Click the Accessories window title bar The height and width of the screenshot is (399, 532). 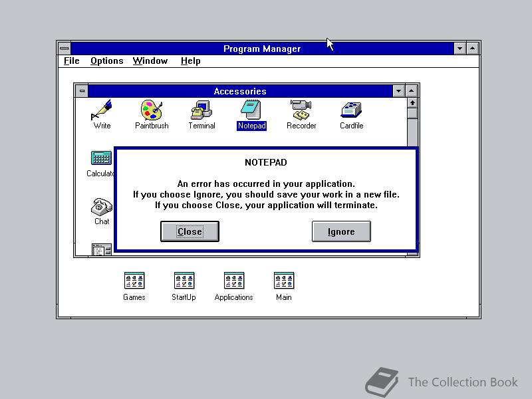[240, 91]
